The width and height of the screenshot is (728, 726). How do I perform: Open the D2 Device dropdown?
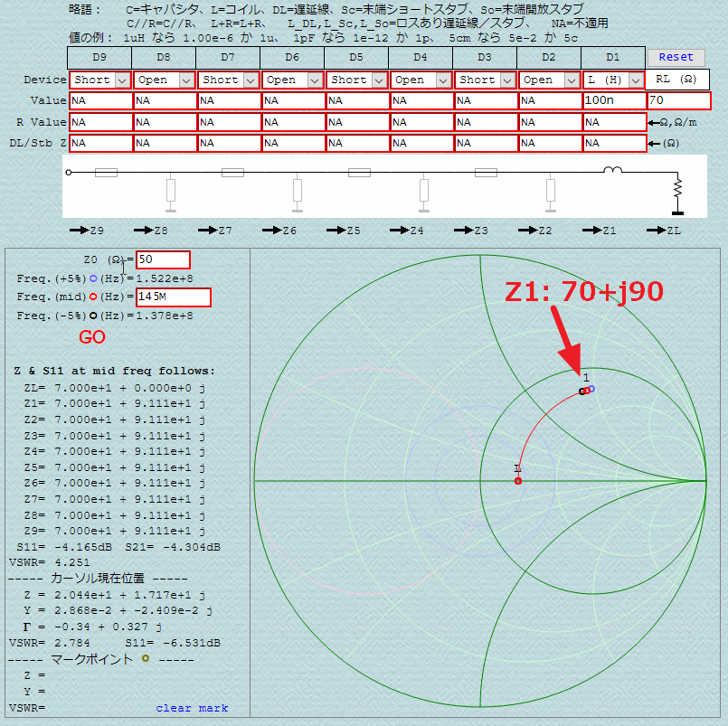point(549,80)
